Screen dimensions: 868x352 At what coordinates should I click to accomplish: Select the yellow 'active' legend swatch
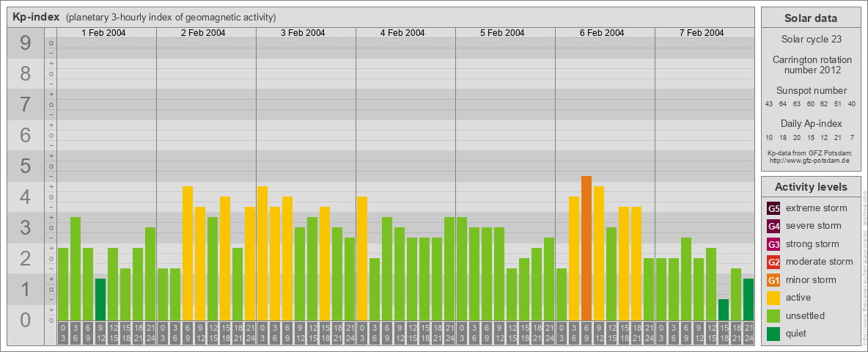[773, 298]
